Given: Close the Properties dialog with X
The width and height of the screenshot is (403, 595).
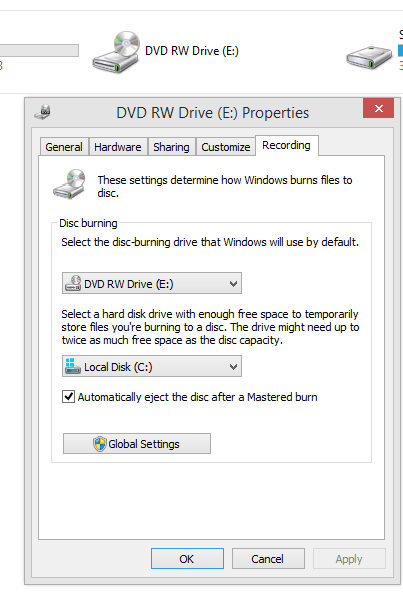Looking at the screenshot, I should pyautogui.click(x=378, y=109).
